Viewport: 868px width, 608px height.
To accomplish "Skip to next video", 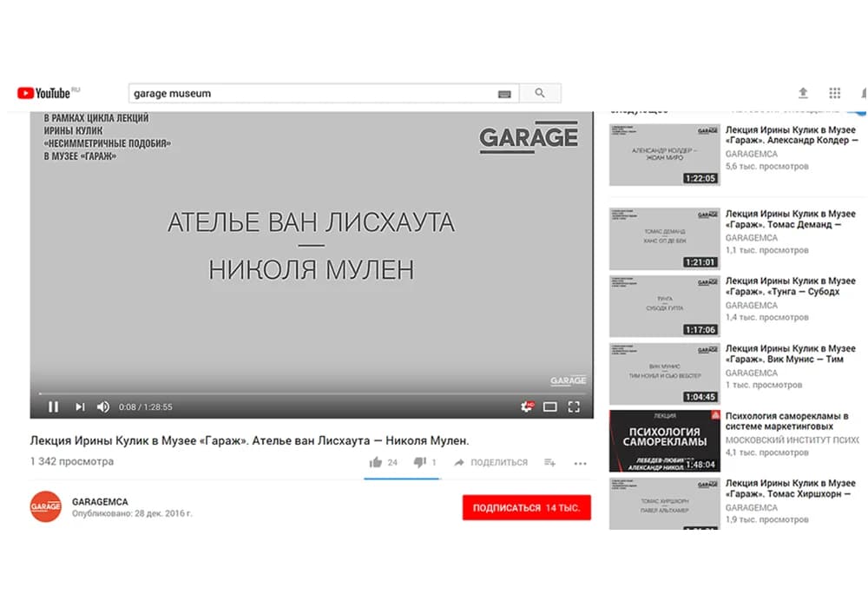I will coord(80,407).
